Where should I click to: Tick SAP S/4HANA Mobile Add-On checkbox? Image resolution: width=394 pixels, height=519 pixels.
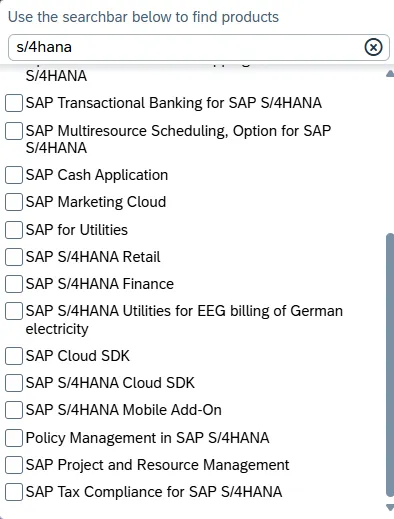pos(14,410)
